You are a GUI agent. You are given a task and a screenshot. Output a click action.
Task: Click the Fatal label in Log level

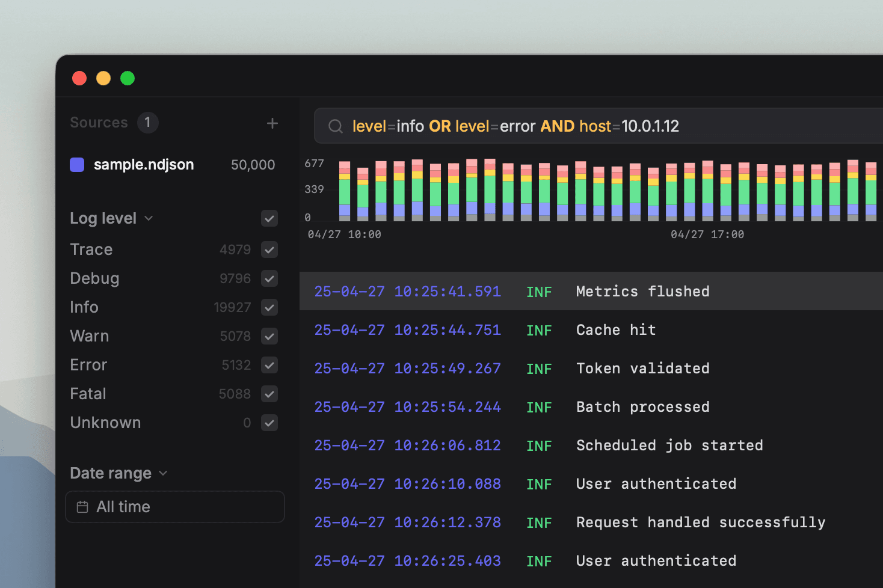tap(88, 394)
